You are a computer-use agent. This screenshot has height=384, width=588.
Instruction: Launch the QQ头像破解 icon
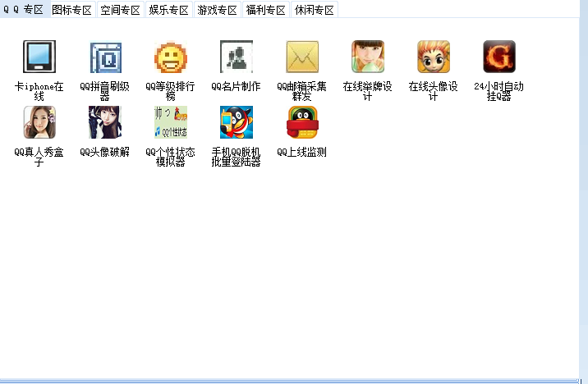[105, 122]
